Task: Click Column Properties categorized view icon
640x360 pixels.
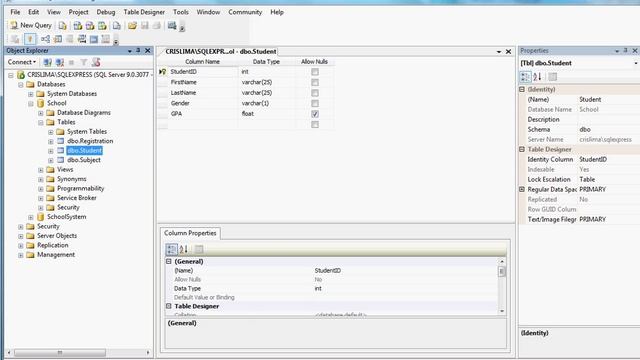Action: [171, 249]
